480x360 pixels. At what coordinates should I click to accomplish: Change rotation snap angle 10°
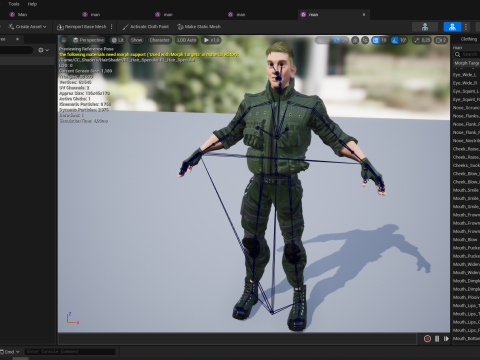point(403,40)
